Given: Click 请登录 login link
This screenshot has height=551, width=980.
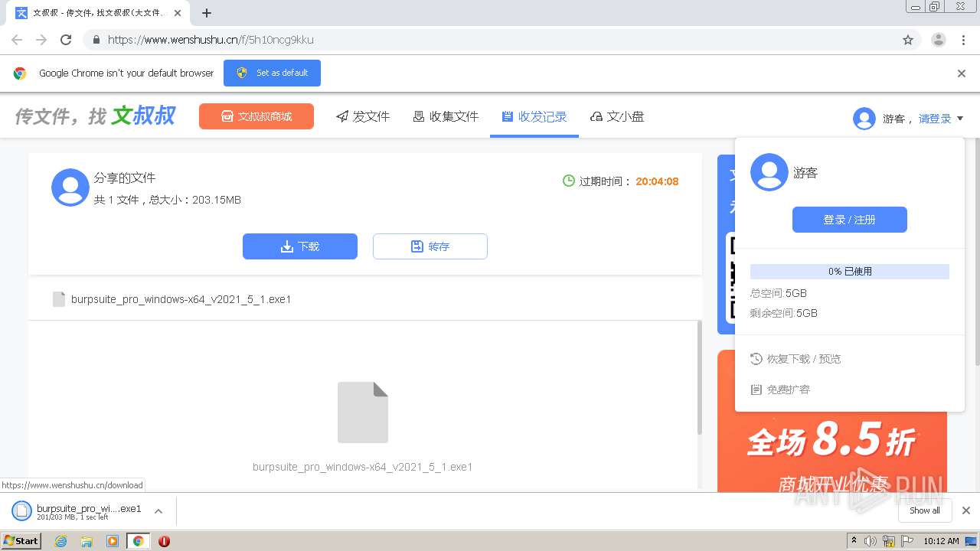Looking at the screenshot, I should tap(935, 119).
